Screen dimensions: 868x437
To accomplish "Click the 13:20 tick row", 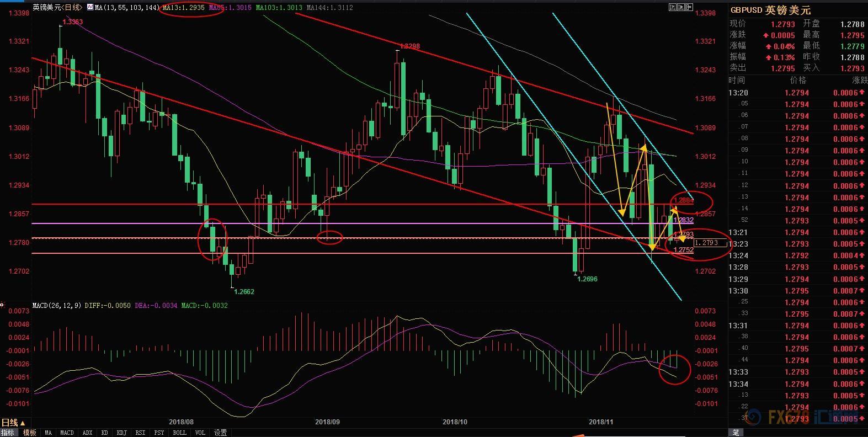I will point(797,93).
